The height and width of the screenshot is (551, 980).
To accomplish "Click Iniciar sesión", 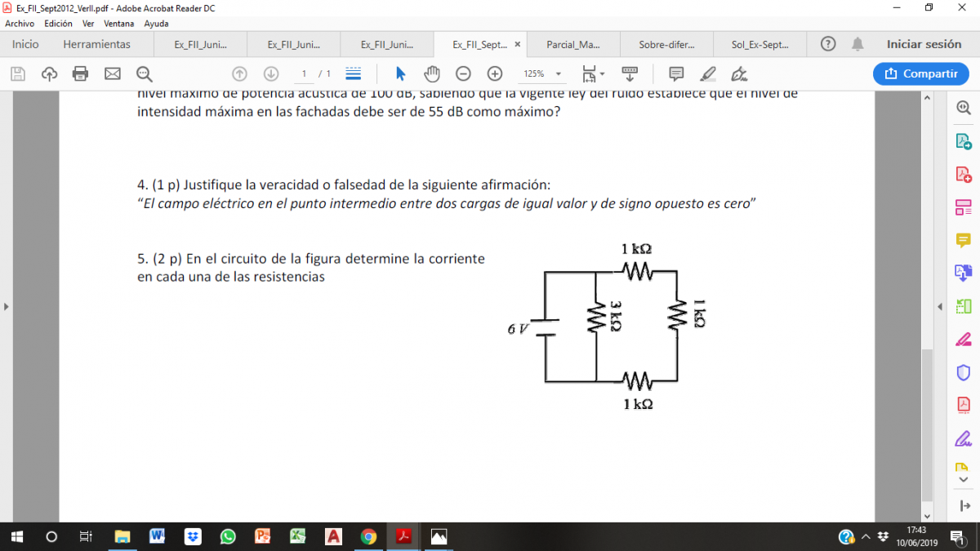I will pos(924,44).
